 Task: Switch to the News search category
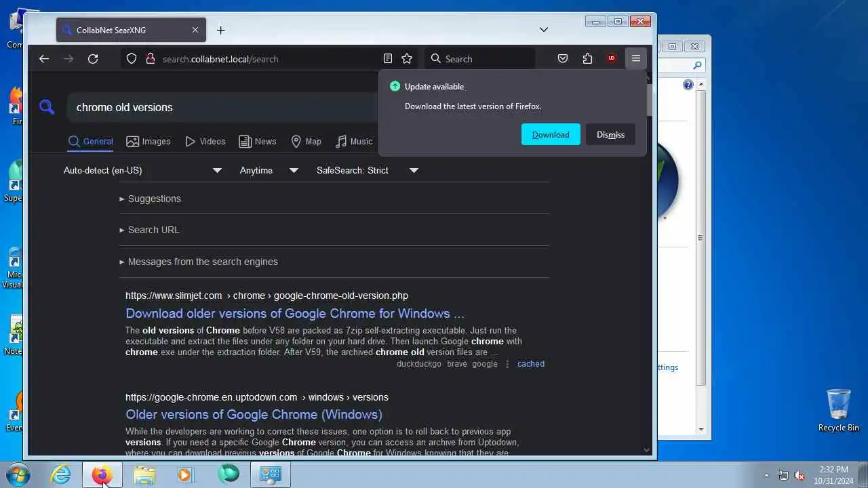click(258, 142)
